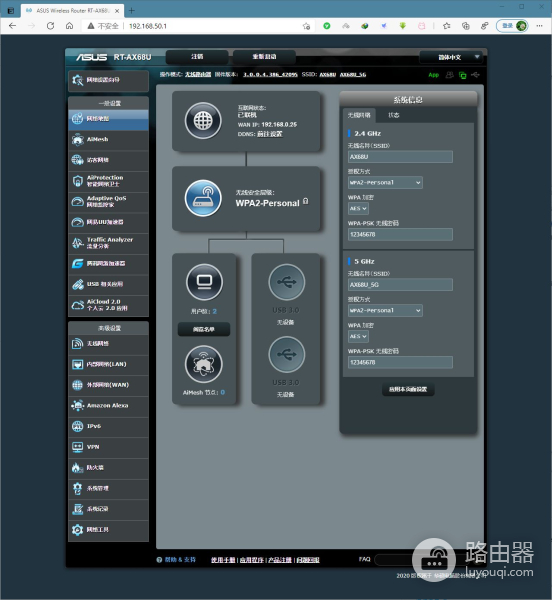Click the user status icon in the header

449,75
